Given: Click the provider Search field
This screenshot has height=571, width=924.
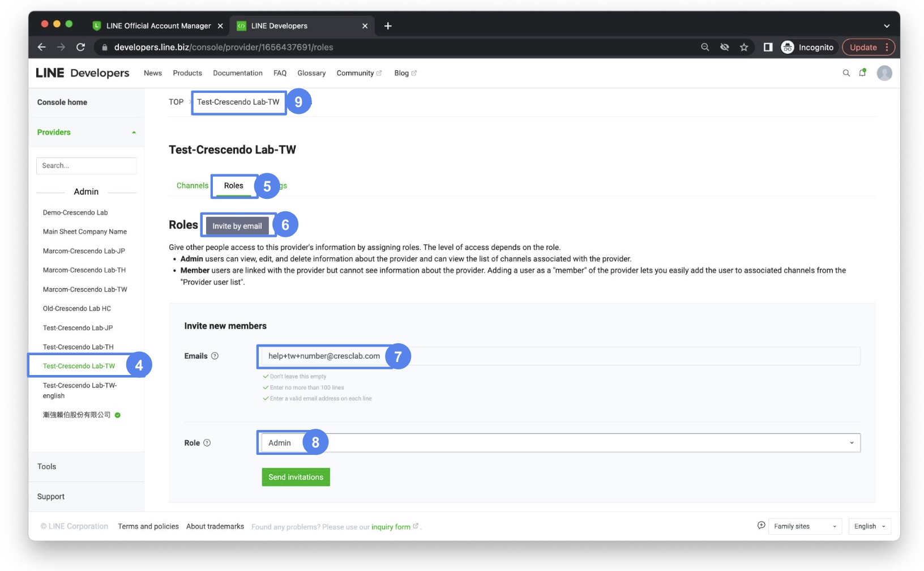Looking at the screenshot, I should pos(87,166).
